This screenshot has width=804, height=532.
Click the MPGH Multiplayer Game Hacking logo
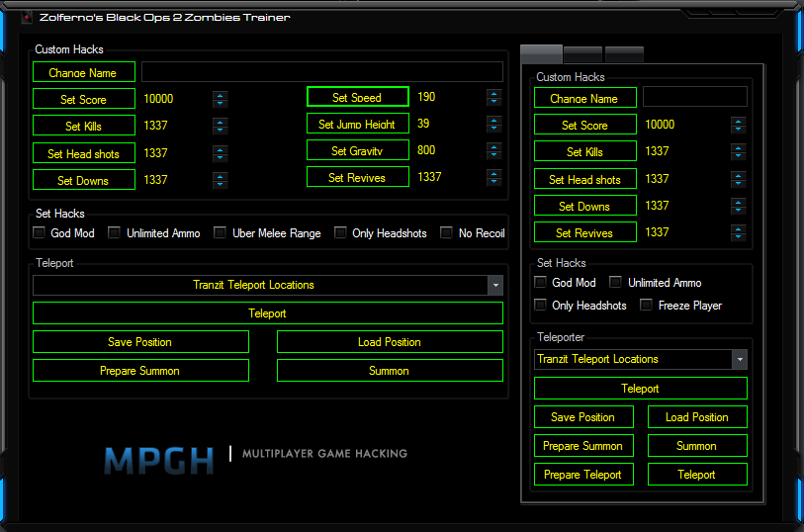tap(255, 457)
